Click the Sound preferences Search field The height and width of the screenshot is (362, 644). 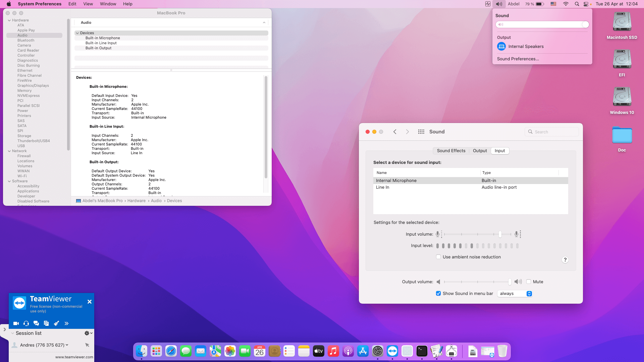tap(552, 132)
